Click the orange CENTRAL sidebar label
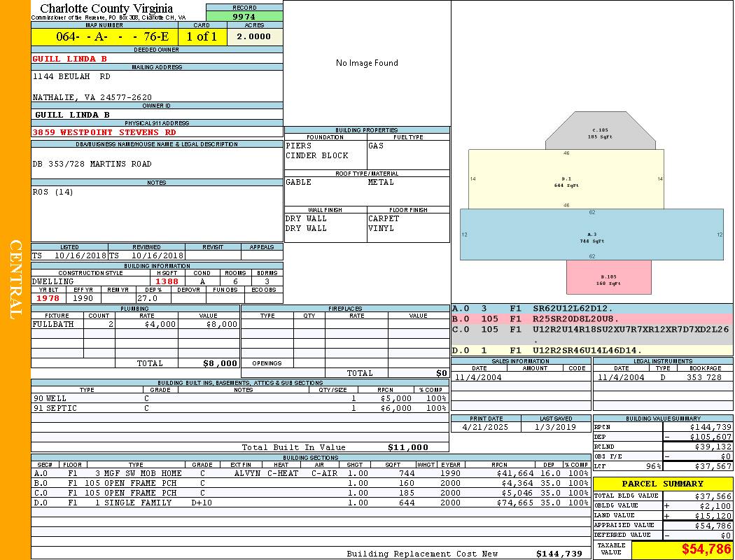 click(15, 280)
